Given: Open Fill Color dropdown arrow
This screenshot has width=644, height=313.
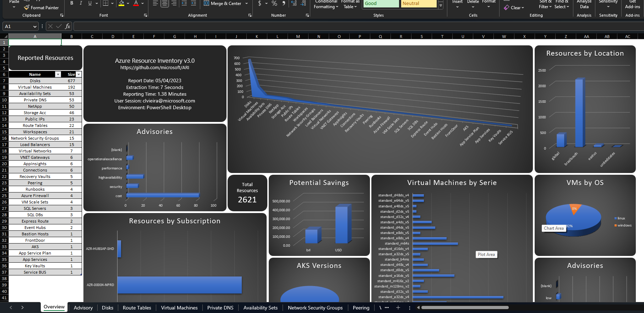Looking at the screenshot, I should [x=128, y=3].
